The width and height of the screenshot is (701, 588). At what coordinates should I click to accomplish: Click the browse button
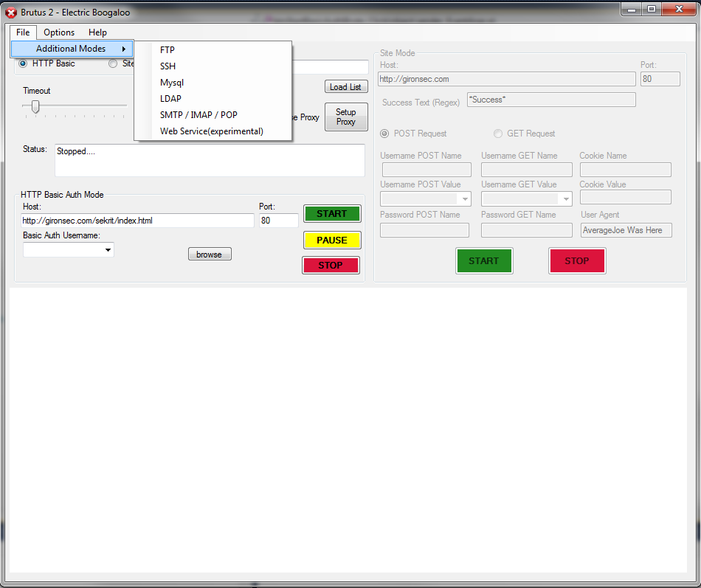coord(210,255)
